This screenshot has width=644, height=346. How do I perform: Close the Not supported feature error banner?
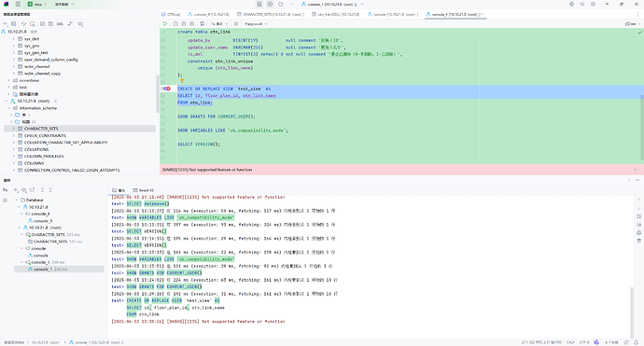(x=636, y=170)
